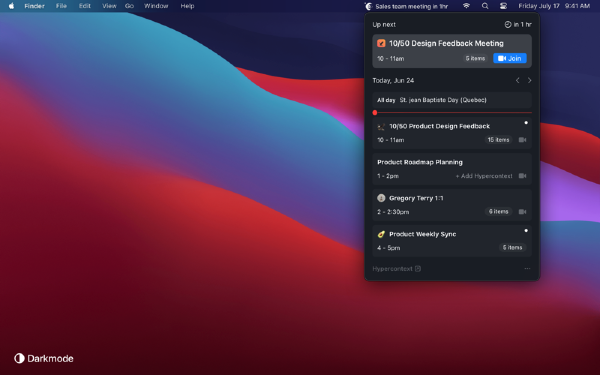Open the Product Weekly Sync meeting
Image resolution: width=600 pixels, height=375 pixels.
[452, 241]
